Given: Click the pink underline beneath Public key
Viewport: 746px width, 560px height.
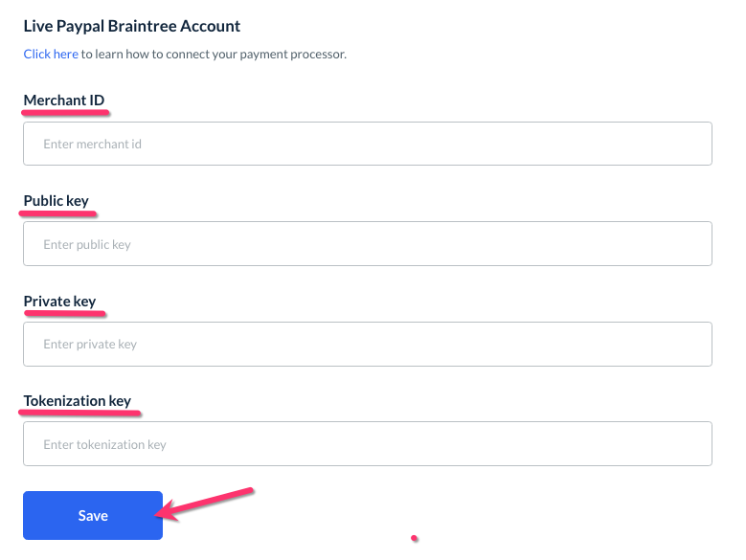Looking at the screenshot, I should pyautogui.click(x=59, y=213).
